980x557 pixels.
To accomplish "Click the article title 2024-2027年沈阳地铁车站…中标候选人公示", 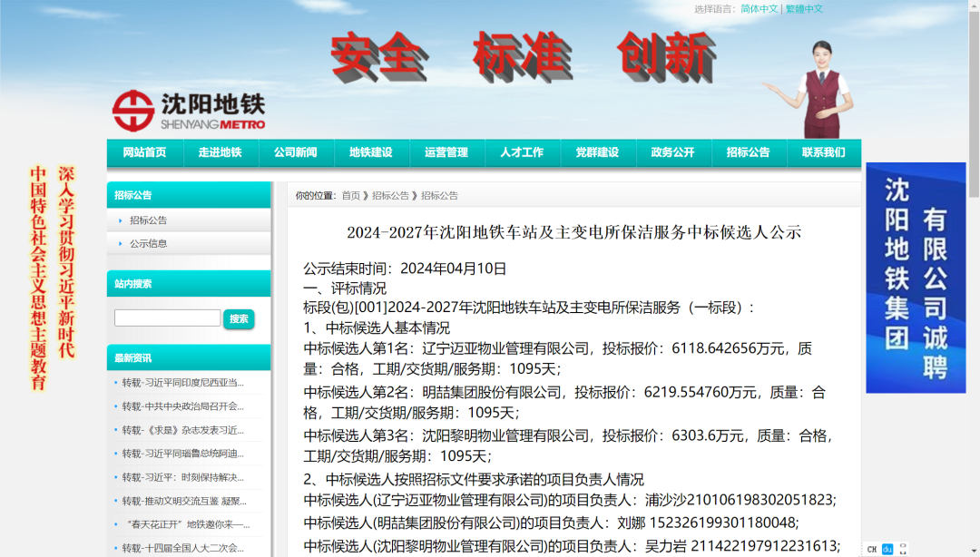I will [573, 232].
